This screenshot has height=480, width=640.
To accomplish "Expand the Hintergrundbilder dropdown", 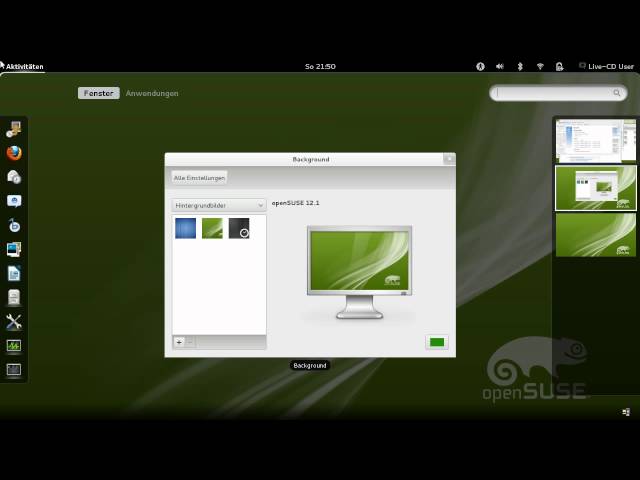I will pos(219,205).
